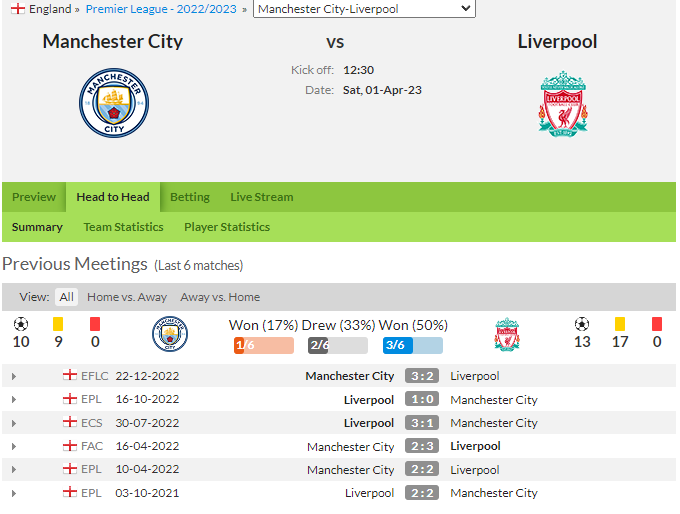
Task: Select the All view filter
Action: (66, 297)
